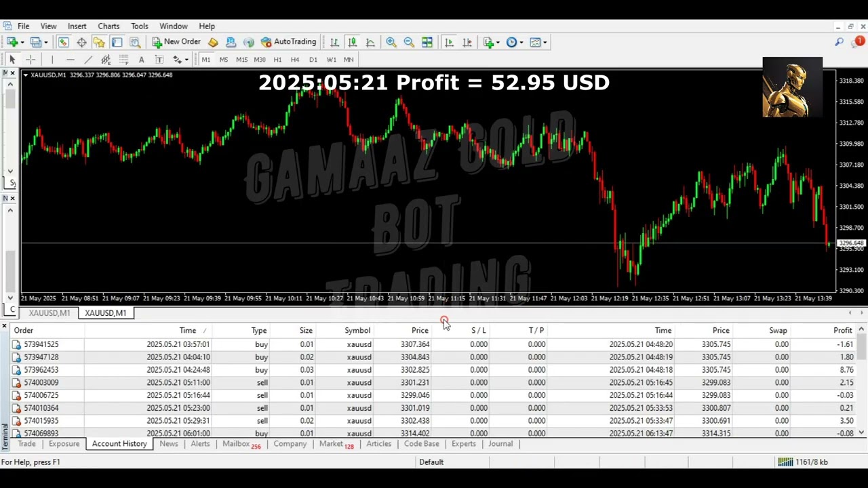868x488 pixels.
Task: Open the Signals icon in toolbar
Action: 249,42
